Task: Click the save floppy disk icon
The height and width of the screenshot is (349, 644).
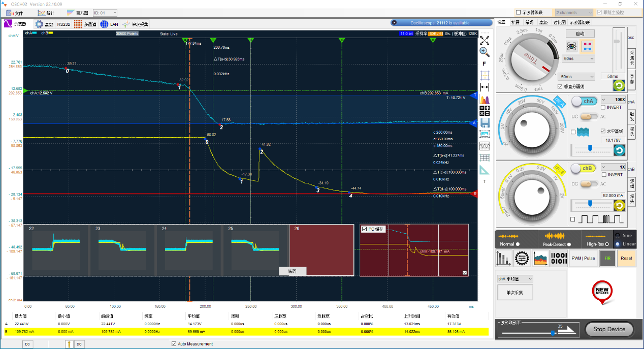Action: coord(485,123)
